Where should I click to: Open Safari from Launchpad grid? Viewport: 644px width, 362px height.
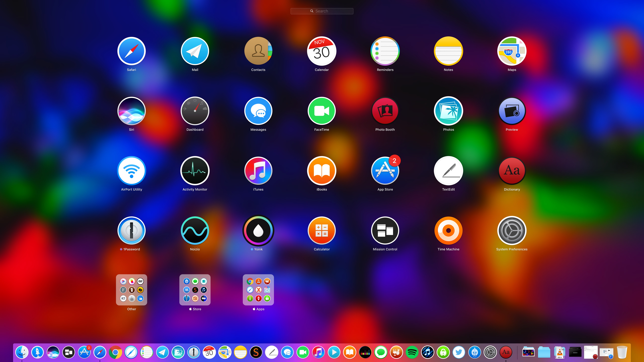(131, 51)
